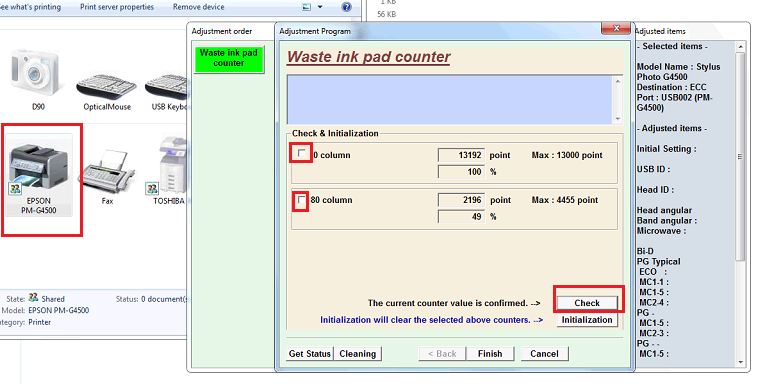Click the Cancel button

pyautogui.click(x=544, y=354)
